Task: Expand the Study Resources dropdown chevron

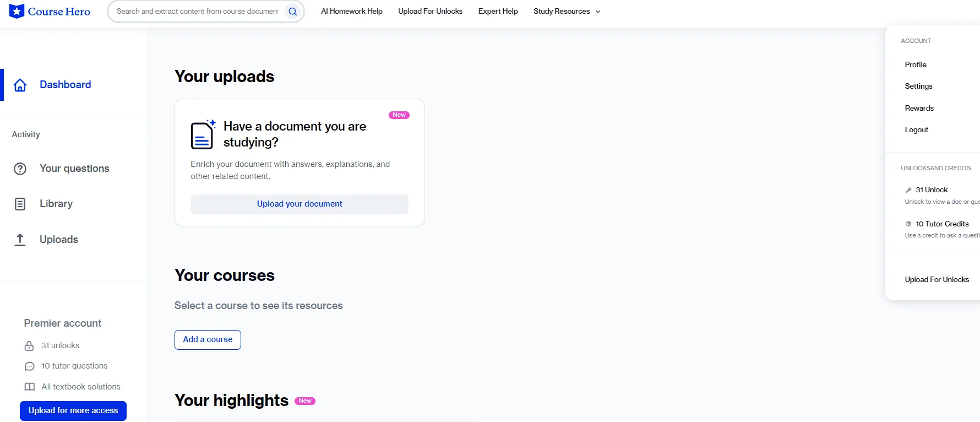Action: point(598,12)
